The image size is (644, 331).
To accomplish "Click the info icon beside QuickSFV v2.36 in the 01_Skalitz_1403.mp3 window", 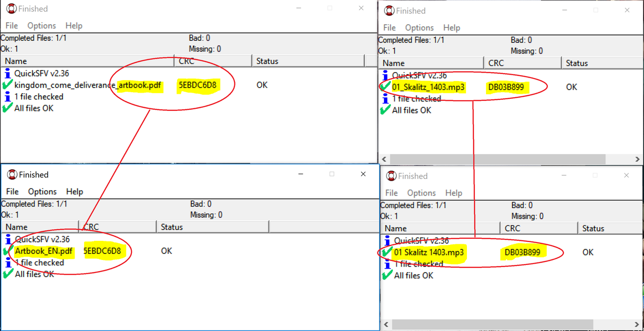I will pos(385,75).
